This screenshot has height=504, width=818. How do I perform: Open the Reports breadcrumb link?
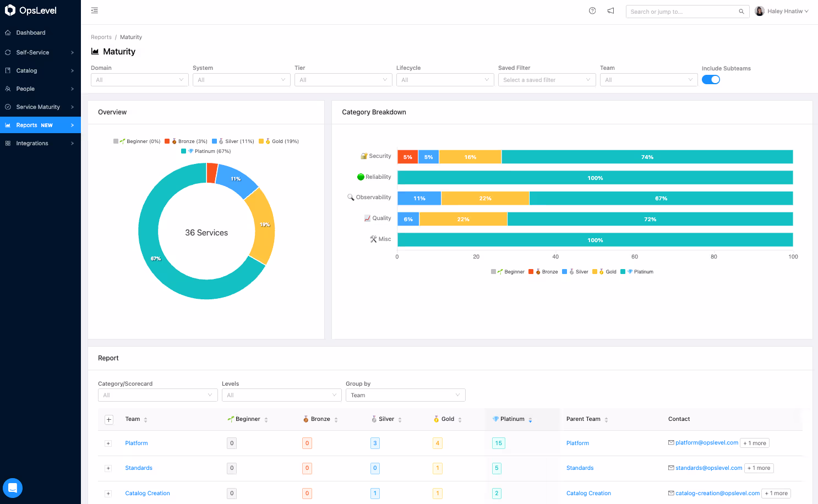click(x=101, y=37)
